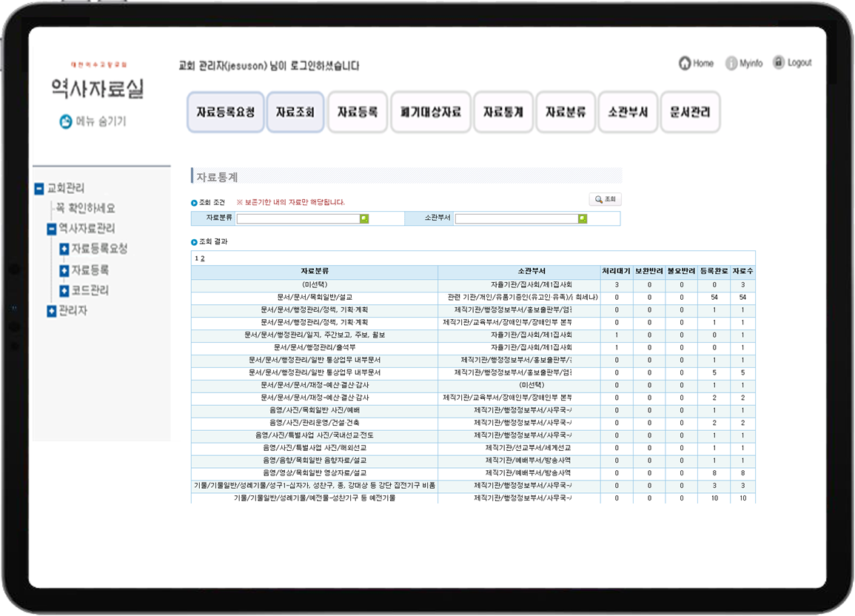Switch to the 자료조회 menu tab

coord(295,113)
